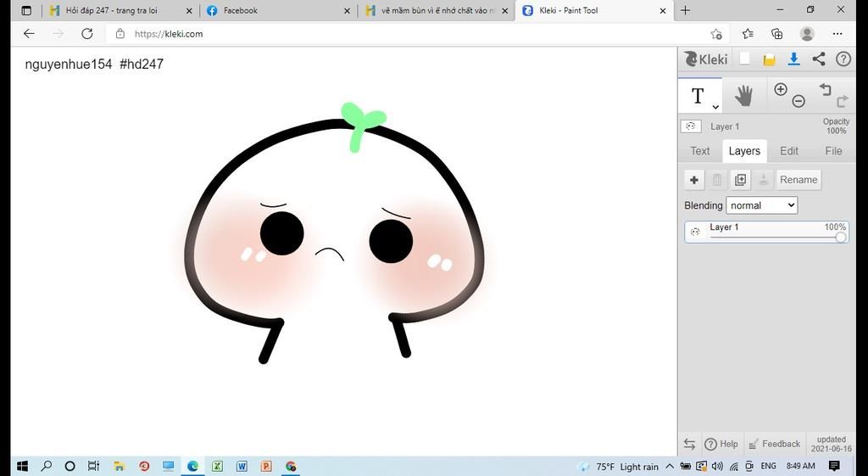View site information via the lock icon
Viewport: 868px width, 476px height.
point(120,34)
